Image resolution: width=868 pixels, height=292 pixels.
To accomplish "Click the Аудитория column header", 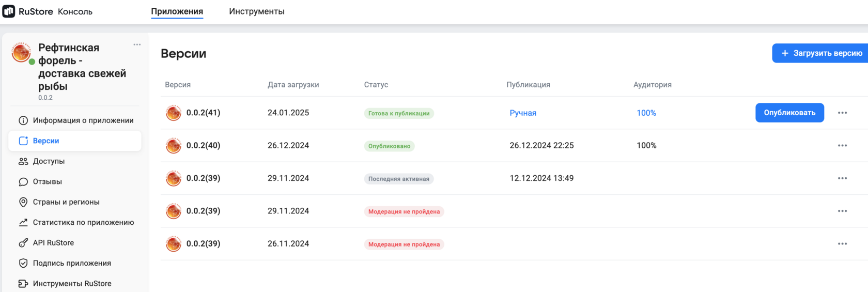I will [653, 85].
